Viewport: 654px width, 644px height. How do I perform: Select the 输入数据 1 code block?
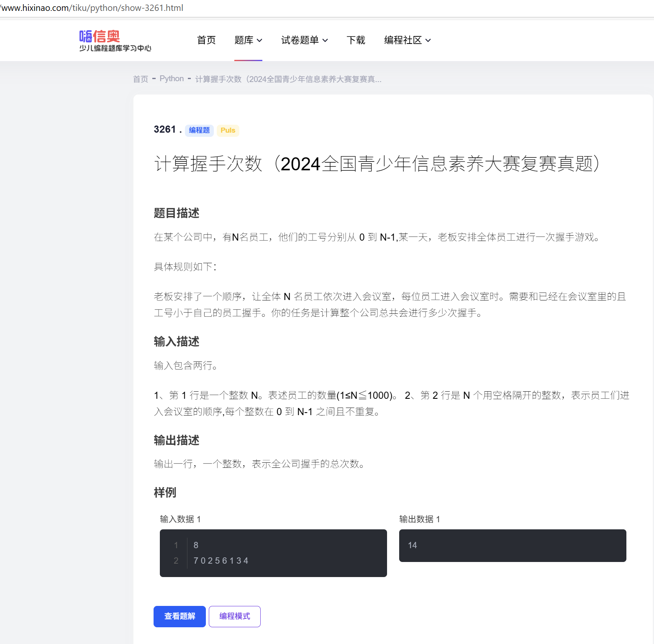click(x=273, y=553)
